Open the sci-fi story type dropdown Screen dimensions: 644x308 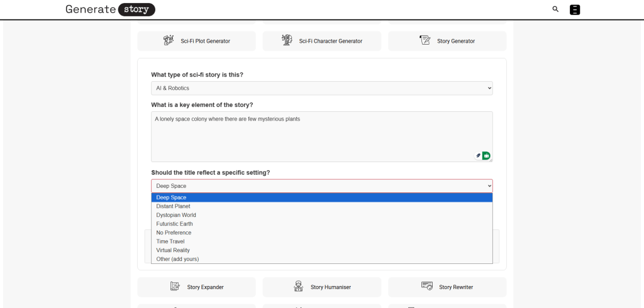(321, 88)
